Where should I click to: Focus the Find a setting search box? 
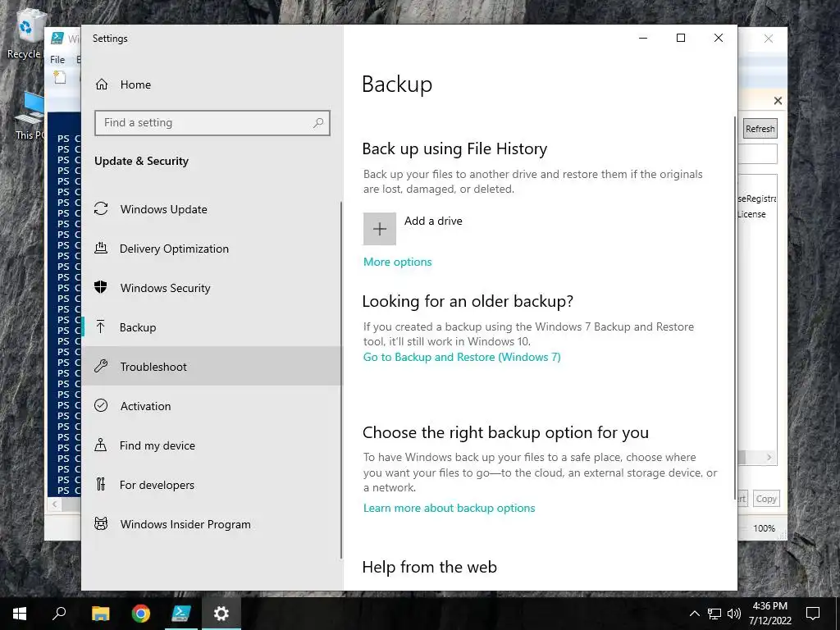click(x=212, y=123)
